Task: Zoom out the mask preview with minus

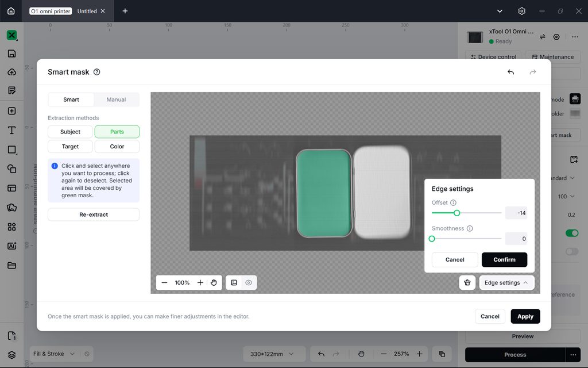Action: point(164,283)
